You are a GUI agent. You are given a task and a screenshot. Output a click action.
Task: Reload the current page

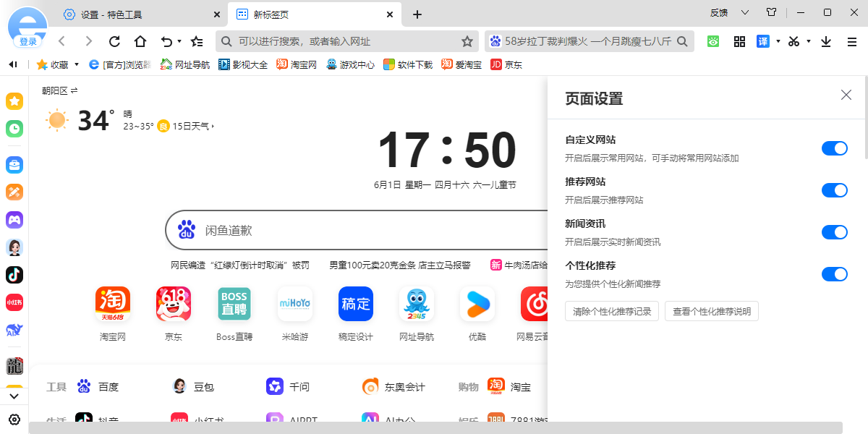pyautogui.click(x=114, y=41)
